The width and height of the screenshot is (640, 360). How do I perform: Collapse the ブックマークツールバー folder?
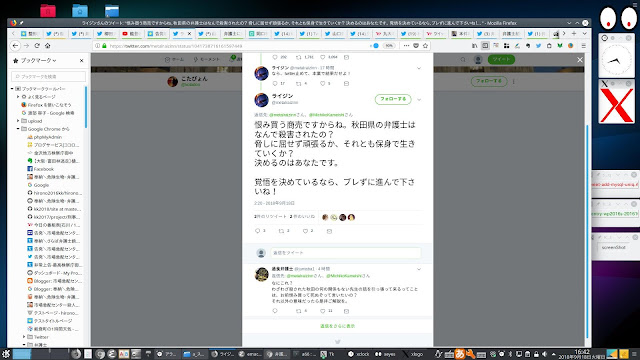(x=12, y=89)
